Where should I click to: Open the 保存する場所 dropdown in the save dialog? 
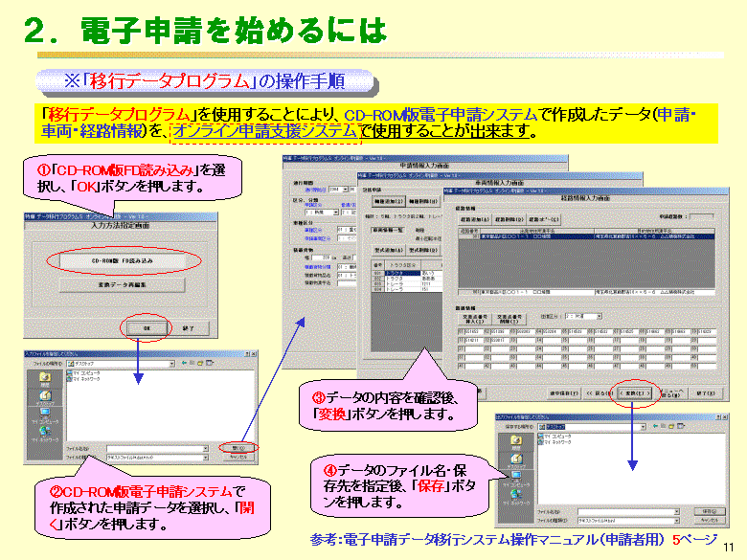tap(644, 427)
